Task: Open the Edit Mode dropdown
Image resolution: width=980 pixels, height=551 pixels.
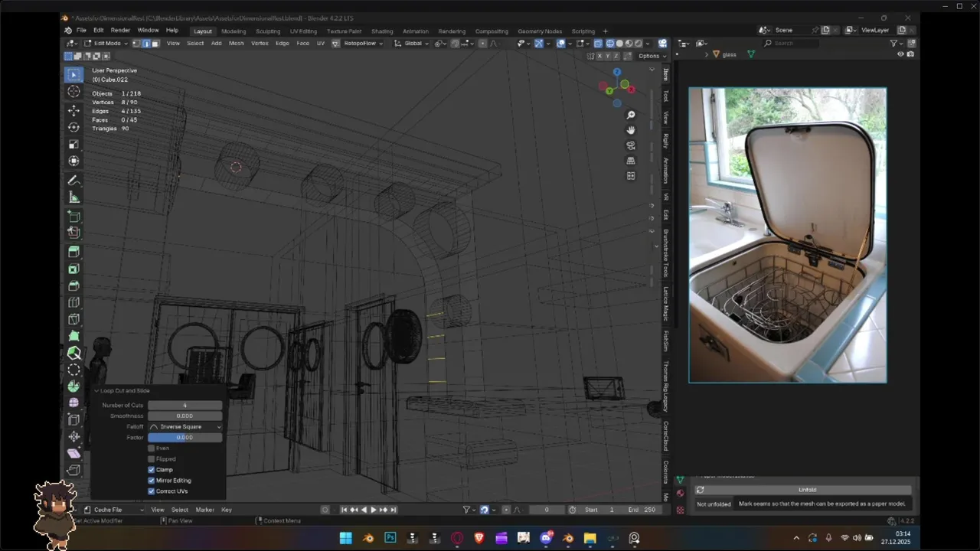Action: click(x=106, y=44)
